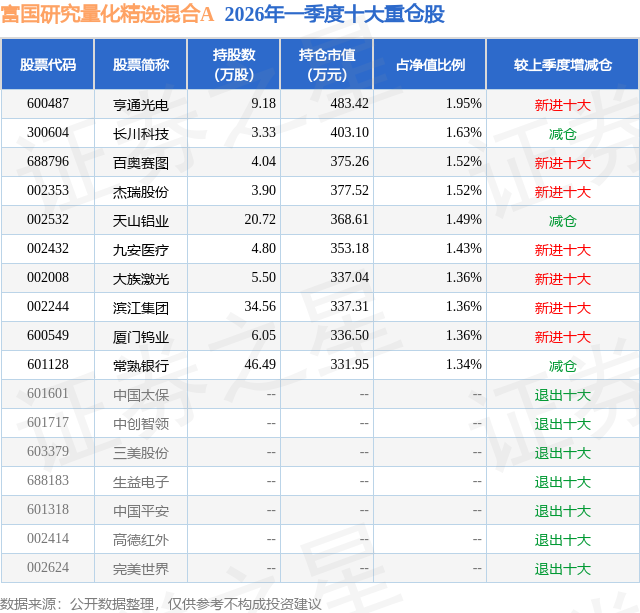
Task: Click the 股票简称 column header
Action: click(x=141, y=64)
